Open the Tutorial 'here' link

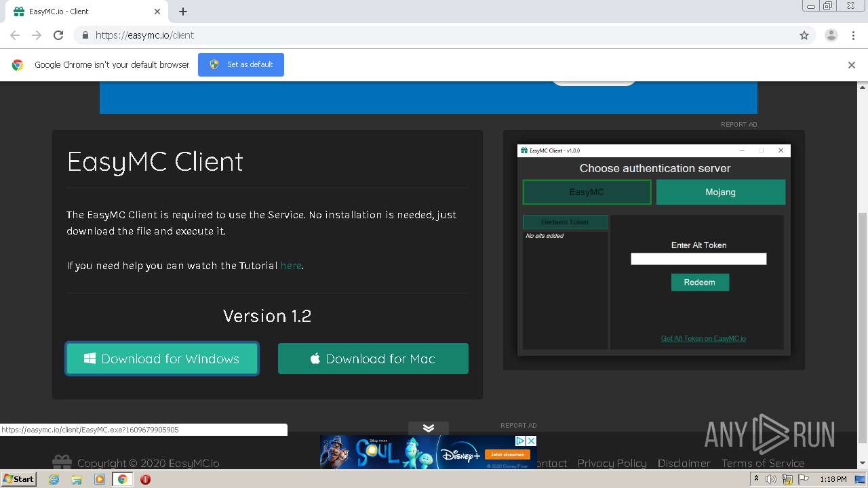[291, 266]
